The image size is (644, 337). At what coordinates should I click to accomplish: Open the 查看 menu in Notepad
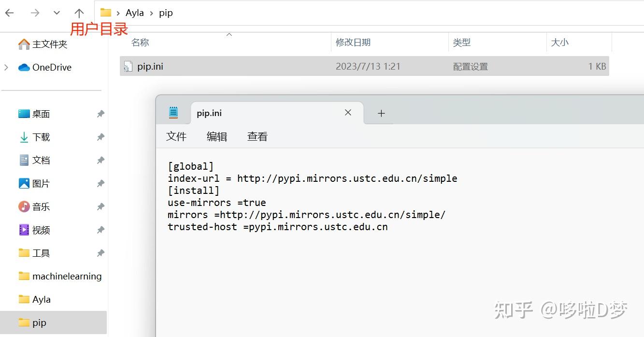tap(257, 136)
